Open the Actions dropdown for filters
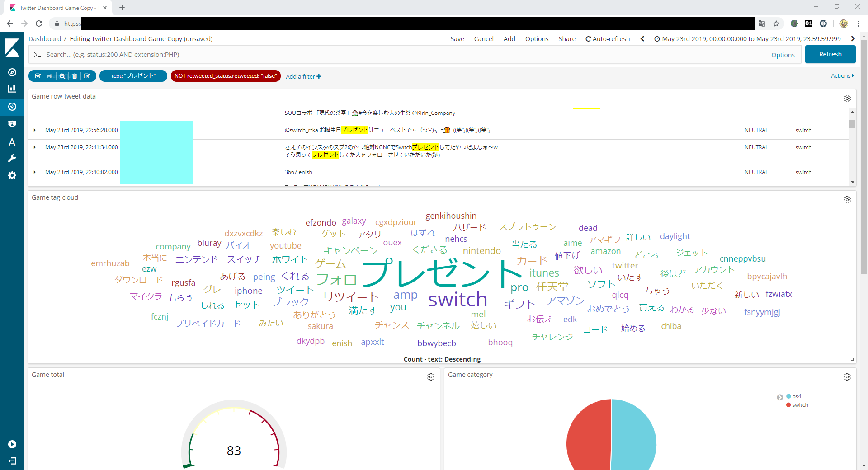Screen dimensions: 868x470 pos(842,76)
